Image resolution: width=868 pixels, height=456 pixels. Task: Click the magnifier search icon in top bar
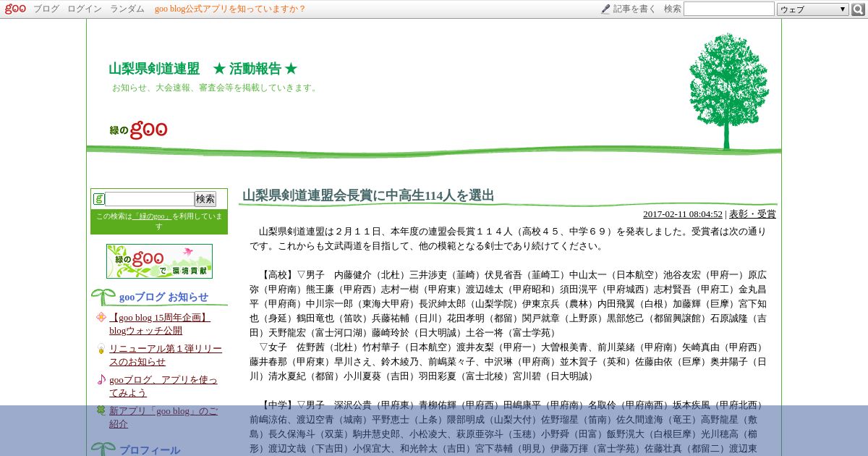click(859, 9)
